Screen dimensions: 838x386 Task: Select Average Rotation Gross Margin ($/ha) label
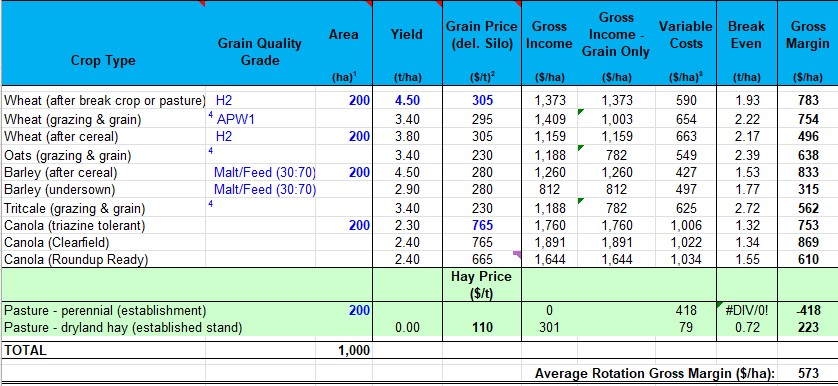pyautogui.click(x=656, y=373)
